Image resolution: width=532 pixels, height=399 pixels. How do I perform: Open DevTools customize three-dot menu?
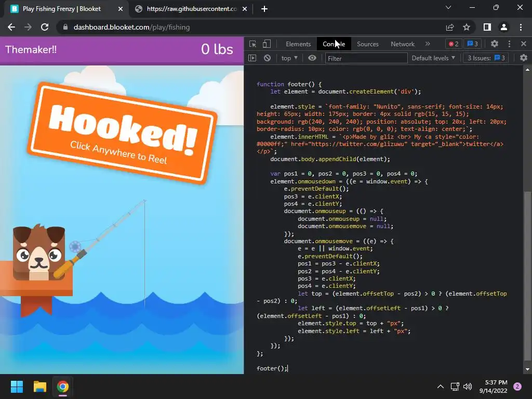click(x=509, y=44)
